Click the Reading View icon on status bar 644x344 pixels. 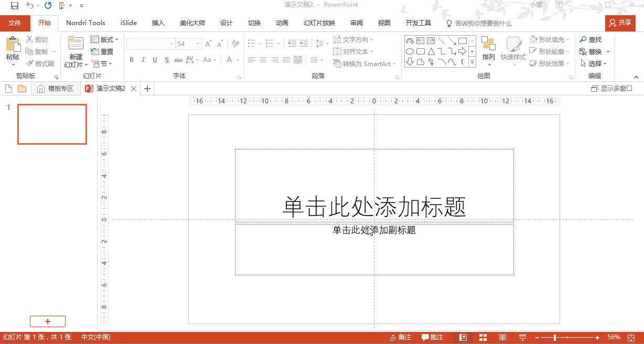502,337
